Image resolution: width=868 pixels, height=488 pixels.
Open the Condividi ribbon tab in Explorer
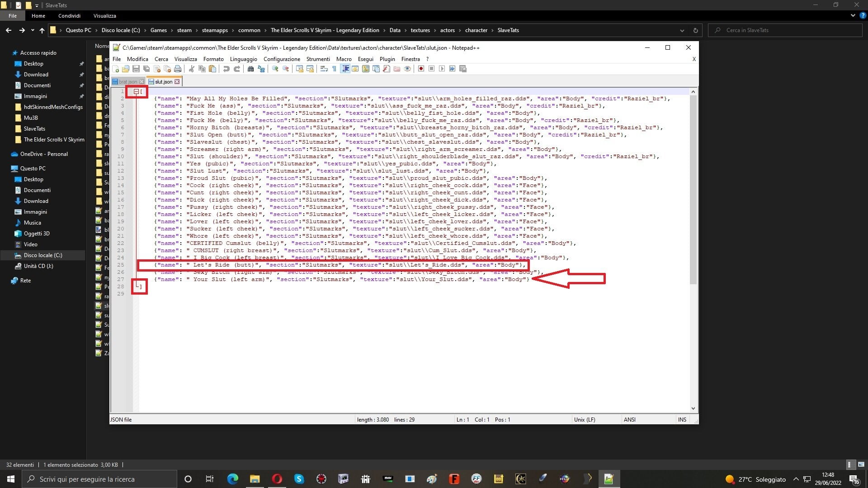click(69, 16)
